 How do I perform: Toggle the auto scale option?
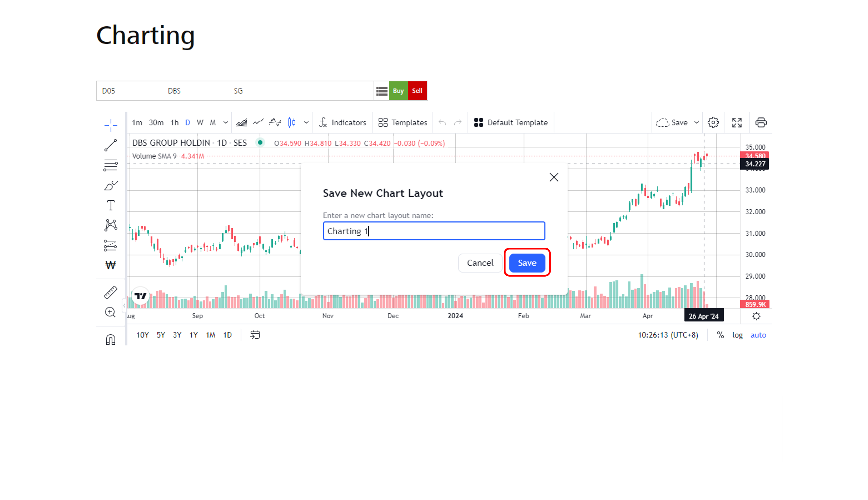[x=758, y=335]
